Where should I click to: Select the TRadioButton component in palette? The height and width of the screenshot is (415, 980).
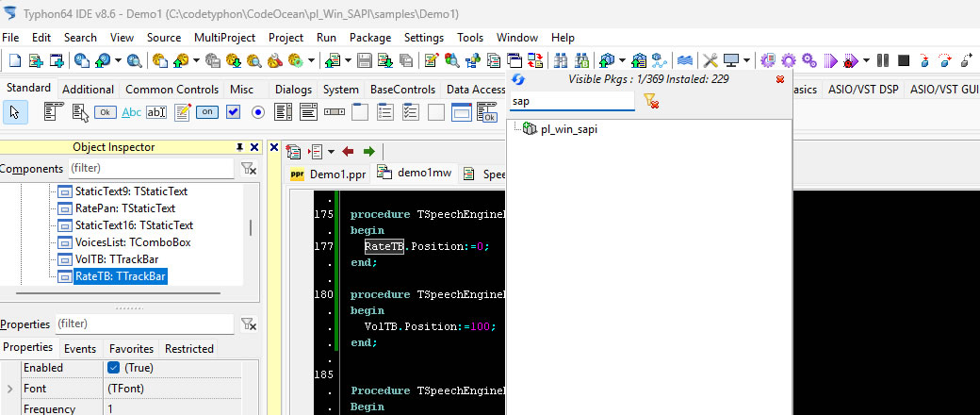[x=258, y=112]
